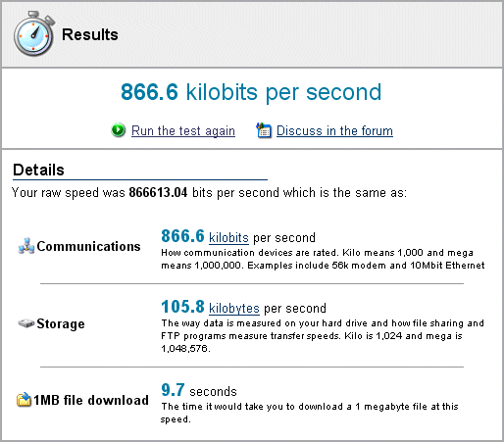
Task: Click the Communications label
Action: coord(88,246)
